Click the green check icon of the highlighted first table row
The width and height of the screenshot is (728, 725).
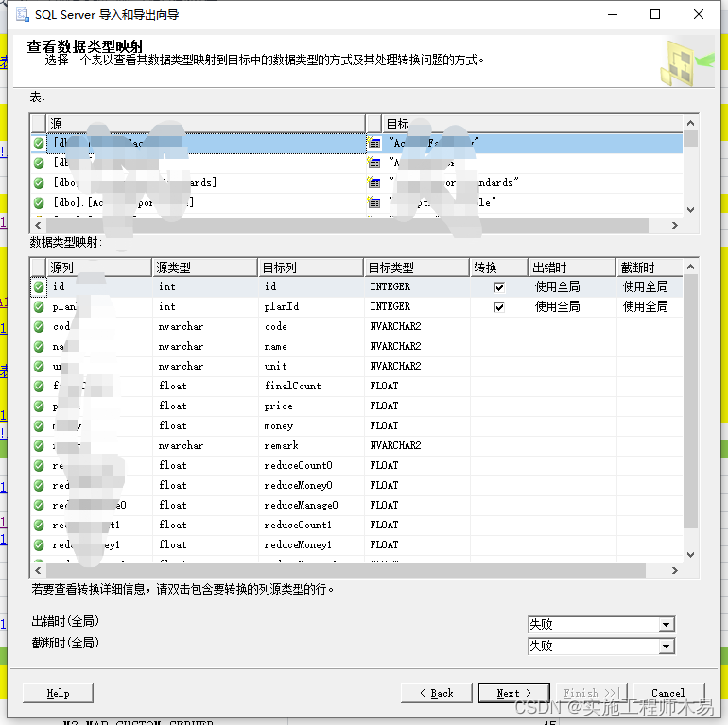[x=39, y=143]
